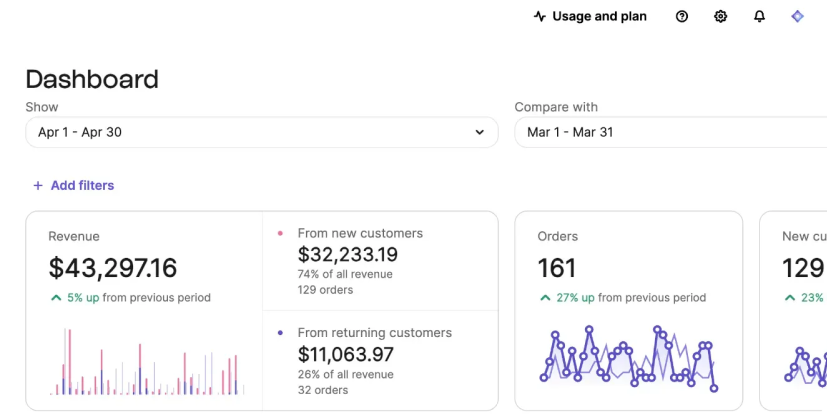The height and width of the screenshot is (420, 827).
Task: Open Usage and plan
Action: point(599,17)
